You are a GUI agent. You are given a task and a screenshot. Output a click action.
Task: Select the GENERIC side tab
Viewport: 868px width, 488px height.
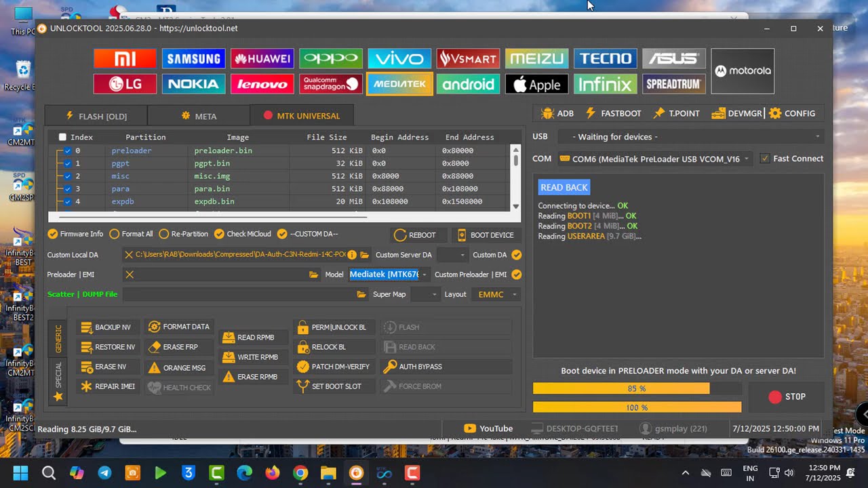click(58, 338)
